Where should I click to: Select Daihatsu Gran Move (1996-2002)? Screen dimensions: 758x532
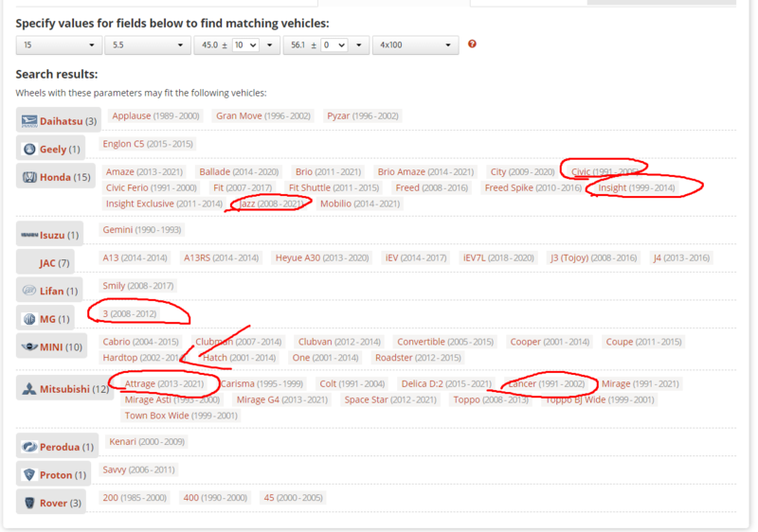pos(263,115)
